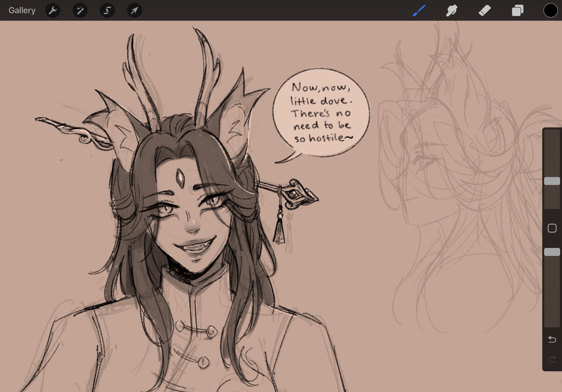The image size is (562, 392).
Task: Tap the square Modify eyedropper button
Action: coord(552,228)
